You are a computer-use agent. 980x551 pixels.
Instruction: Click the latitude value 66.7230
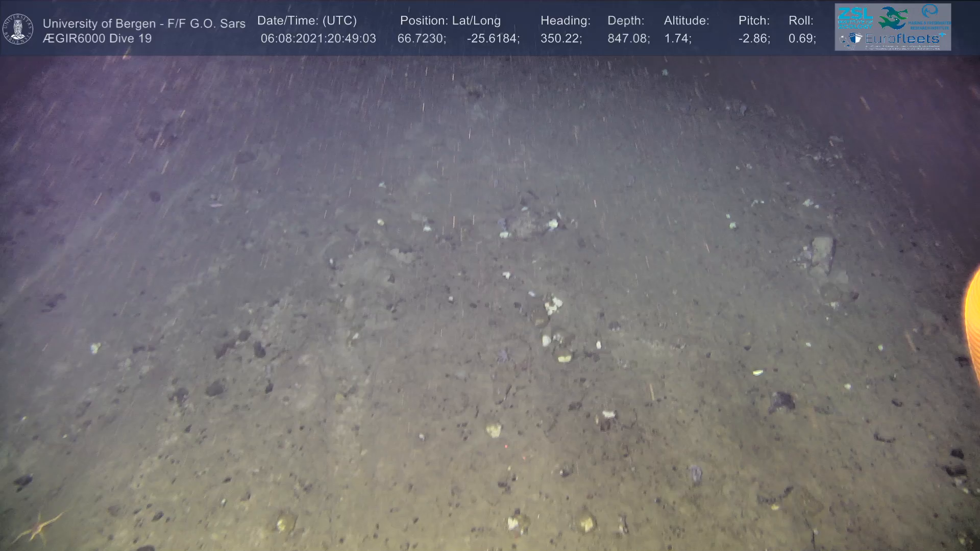tap(421, 38)
